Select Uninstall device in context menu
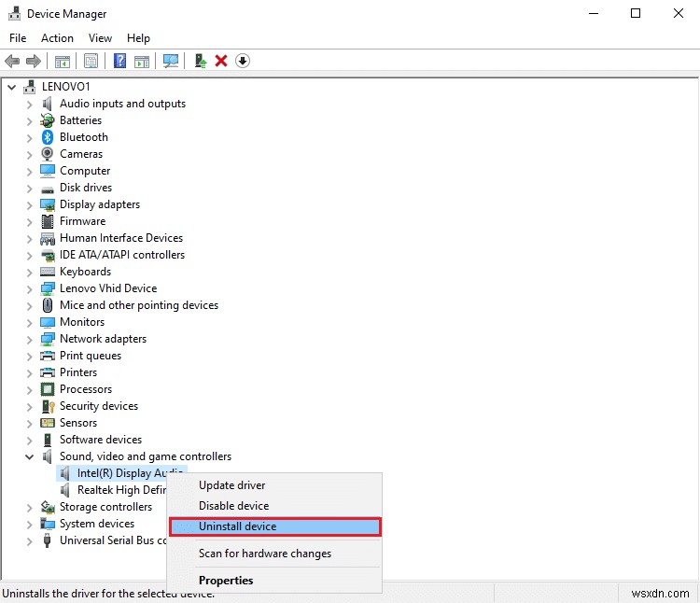 coord(275,526)
